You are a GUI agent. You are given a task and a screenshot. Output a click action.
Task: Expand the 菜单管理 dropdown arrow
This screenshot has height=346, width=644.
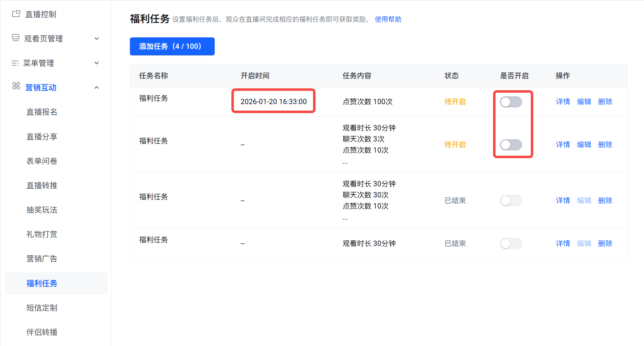(97, 63)
